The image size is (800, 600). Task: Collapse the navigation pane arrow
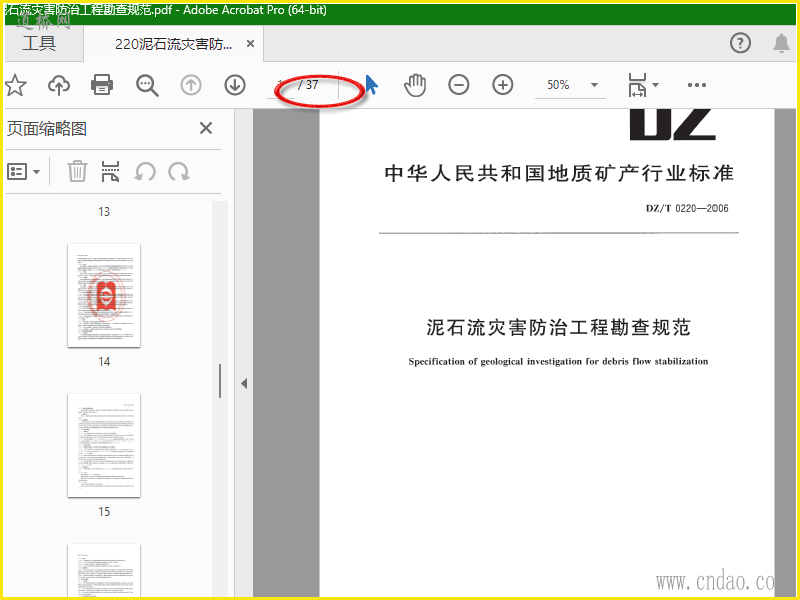244,383
